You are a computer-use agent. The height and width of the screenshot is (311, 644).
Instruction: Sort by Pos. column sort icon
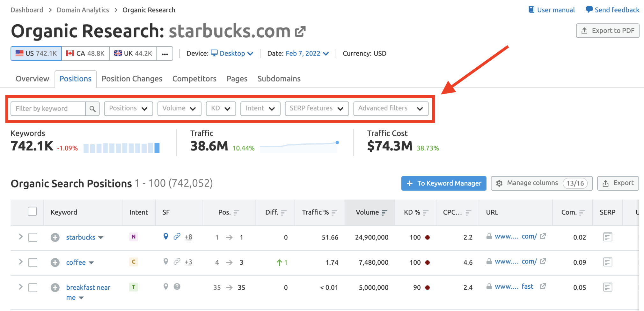pyautogui.click(x=236, y=213)
